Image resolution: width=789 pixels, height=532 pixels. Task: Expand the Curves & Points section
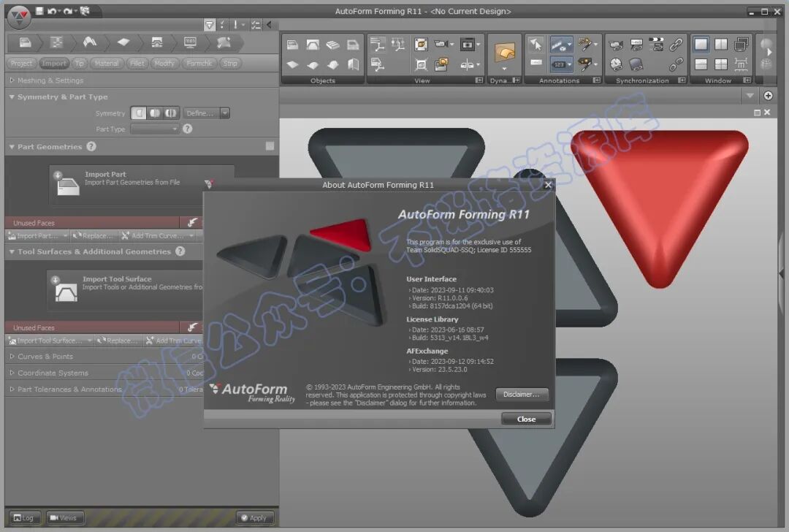[x=12, y=356]
